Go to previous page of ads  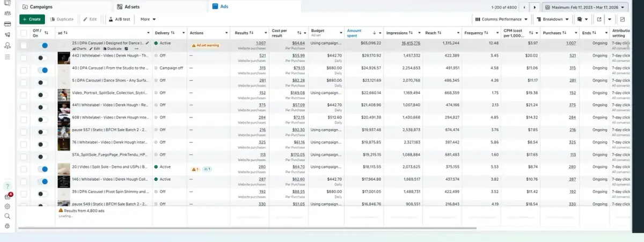click(x=524, y=8)
